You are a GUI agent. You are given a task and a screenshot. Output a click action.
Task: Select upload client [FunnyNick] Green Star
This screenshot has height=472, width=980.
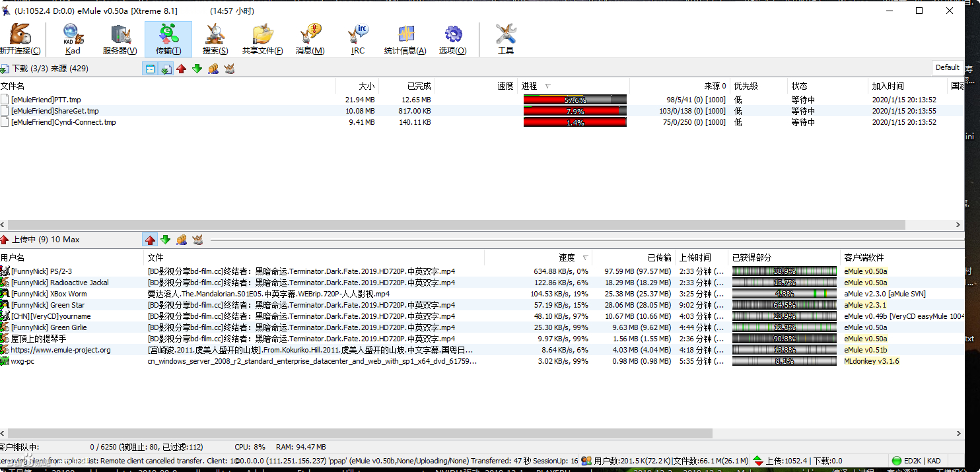48,305
